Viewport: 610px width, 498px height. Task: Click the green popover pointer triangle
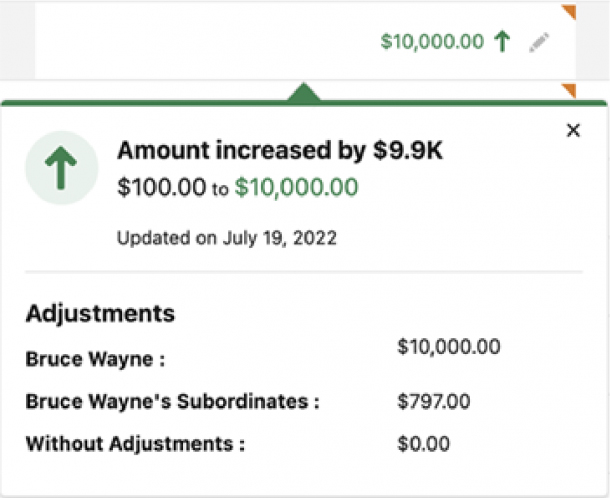[304, 92]
